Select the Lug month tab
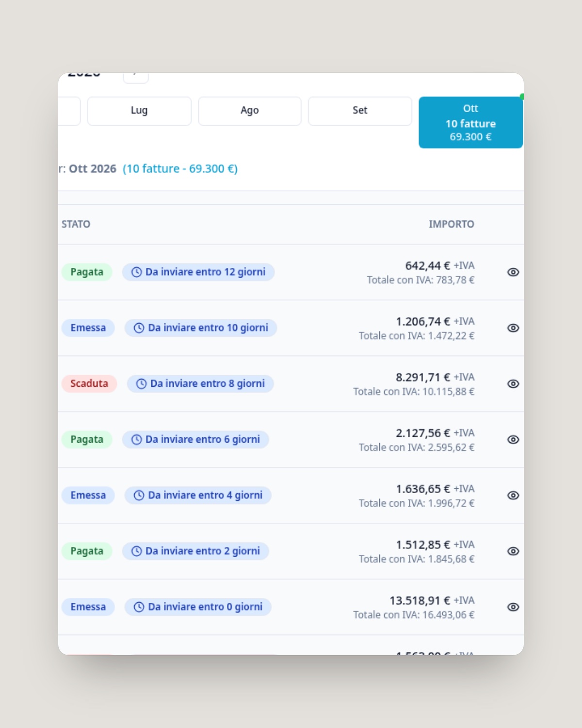582x728 pixels. pyautogui.click(x=139, y=111)
